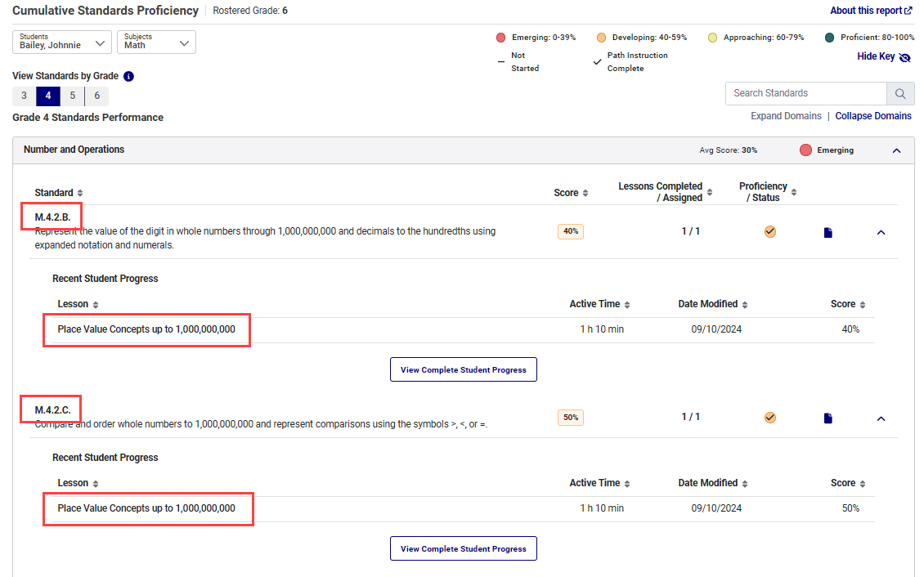Click info icon beside View Standards by Grade

point(128,77)
